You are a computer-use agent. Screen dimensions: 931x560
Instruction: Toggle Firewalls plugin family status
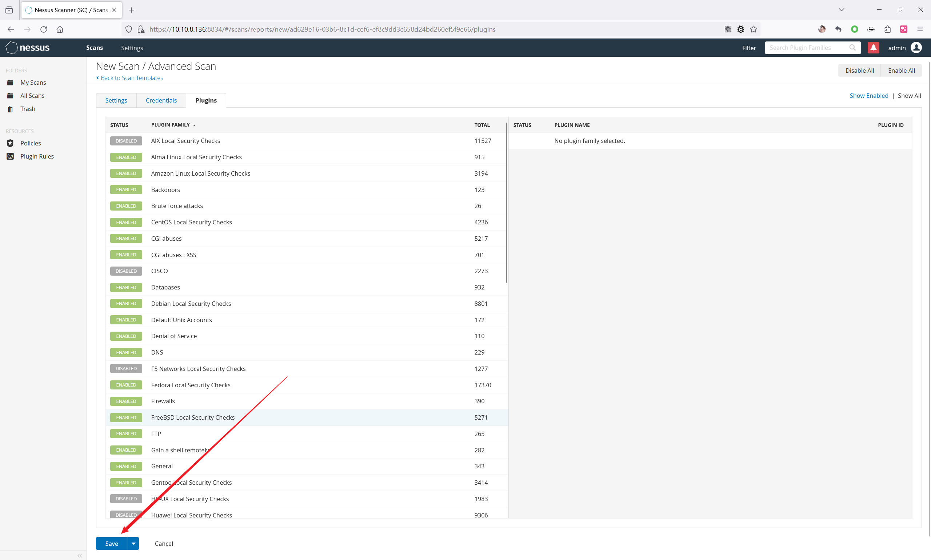tap(126, 401)
